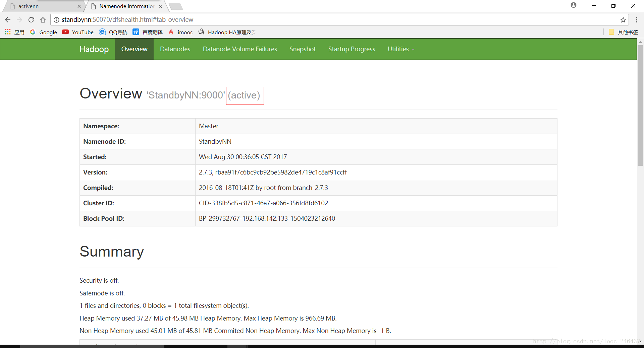Screen dimensions: 644x348
Task: Open the Startup Progress tab
Action: click(352, 49)
